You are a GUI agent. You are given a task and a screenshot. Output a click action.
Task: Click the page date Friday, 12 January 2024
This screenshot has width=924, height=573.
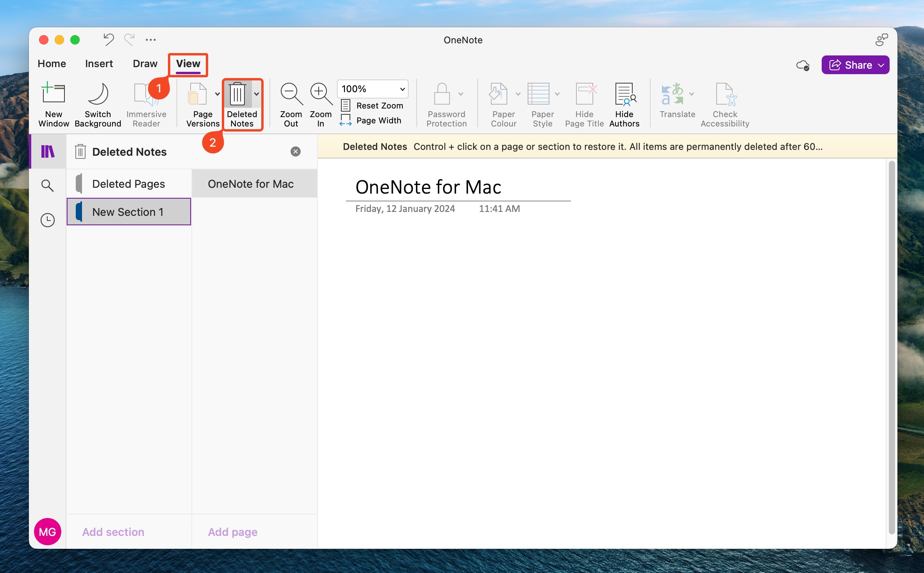pyautogui.click(x=405, y=209)
